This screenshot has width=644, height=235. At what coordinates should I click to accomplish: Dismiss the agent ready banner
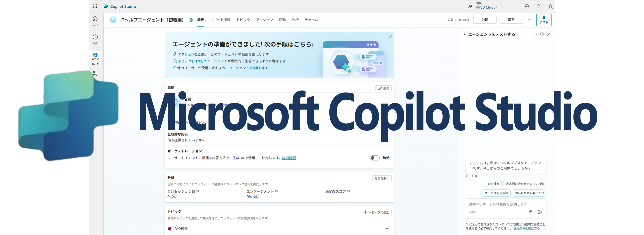tap(390, 36)
